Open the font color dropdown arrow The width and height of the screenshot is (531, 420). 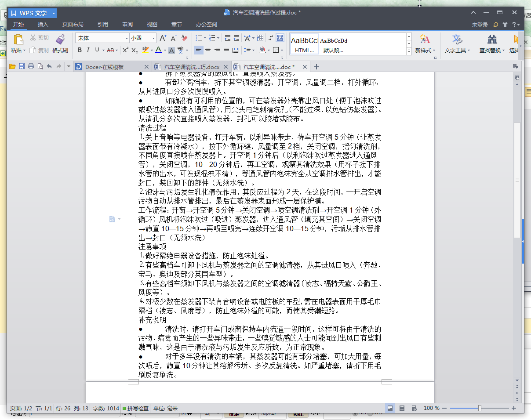tap(165, 50)
